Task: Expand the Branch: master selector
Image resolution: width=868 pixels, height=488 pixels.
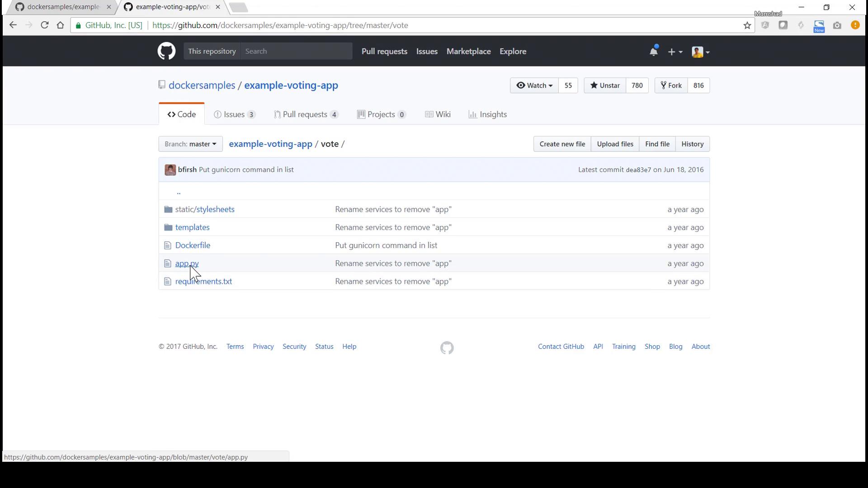Action: tap(190, 144)
